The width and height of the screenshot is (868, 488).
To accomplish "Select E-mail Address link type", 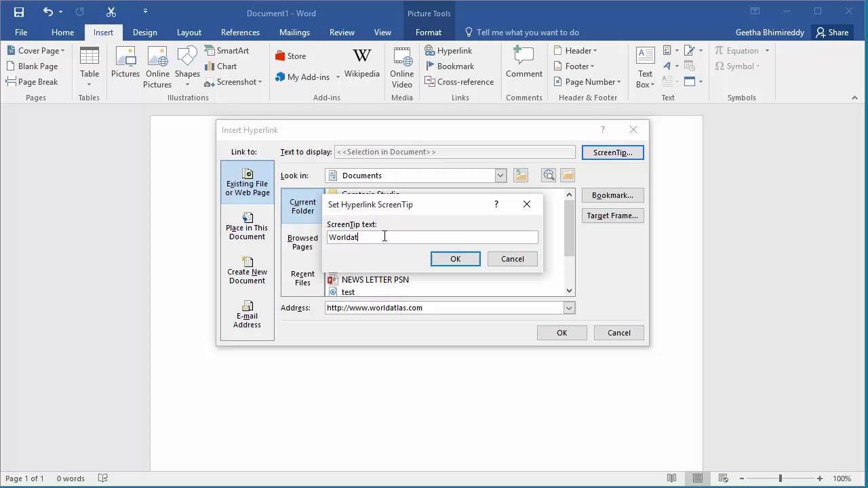I will [x=248, y=314].
